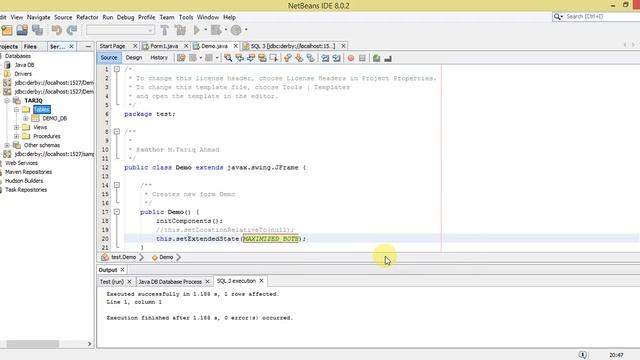Image resolution: width=640 pixels, height=360 pixels.
Task: Collapse the TARIQ schema node
Action: point(7,100)
